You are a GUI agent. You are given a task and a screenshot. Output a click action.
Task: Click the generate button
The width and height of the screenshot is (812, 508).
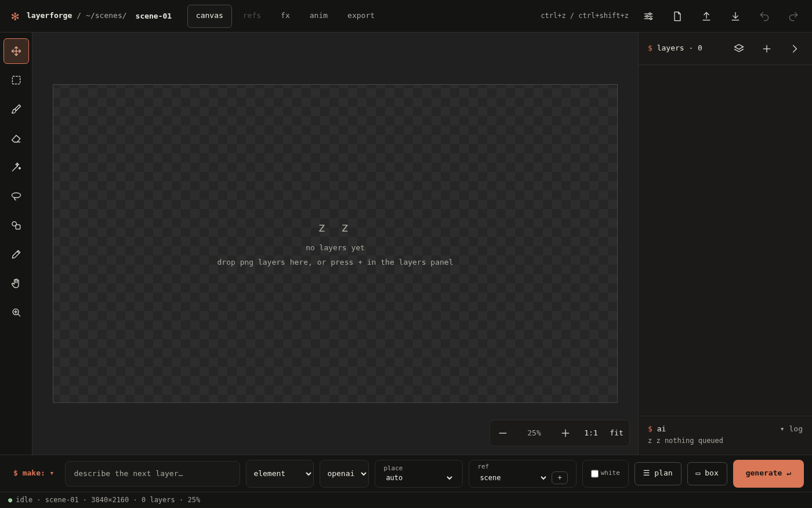(768, 474)
